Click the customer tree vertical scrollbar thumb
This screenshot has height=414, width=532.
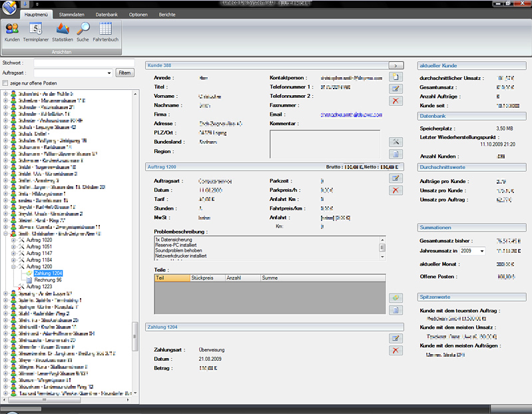point(135,336)
